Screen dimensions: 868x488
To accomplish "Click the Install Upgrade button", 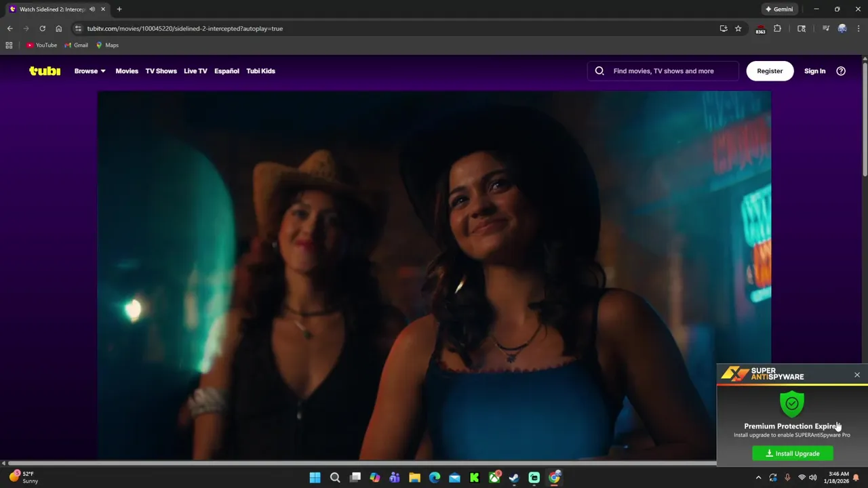I will point(793,453).
